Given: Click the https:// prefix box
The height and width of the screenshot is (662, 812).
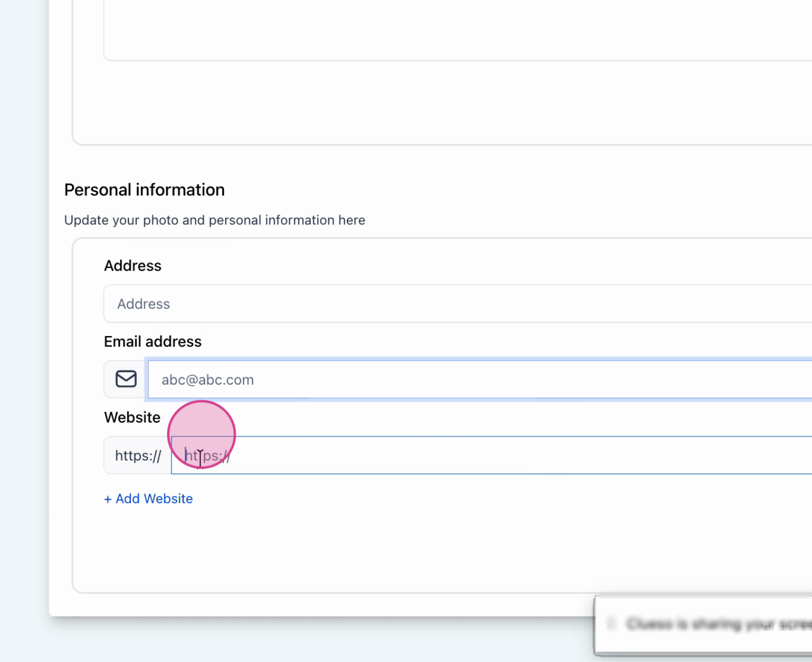Looking at the screenshot, I should (138, 455).
